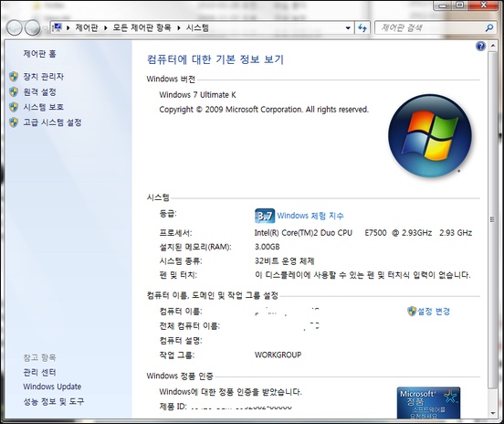Click the shield icon next to 장치 관리자
Screen dimensions: 504x424
click(14, 77)
